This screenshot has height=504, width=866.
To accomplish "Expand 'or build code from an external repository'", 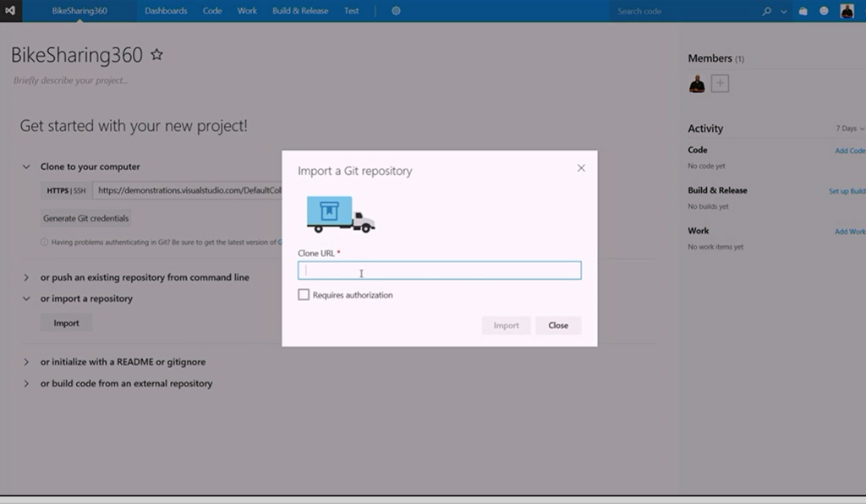I will (x=26, y=384).
